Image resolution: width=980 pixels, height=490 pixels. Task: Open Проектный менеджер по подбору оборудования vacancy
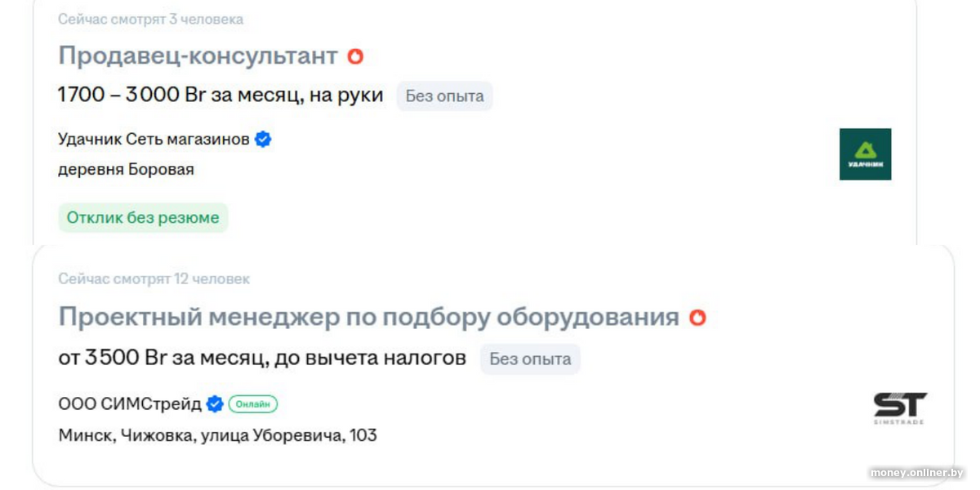[x=368, y=317]
